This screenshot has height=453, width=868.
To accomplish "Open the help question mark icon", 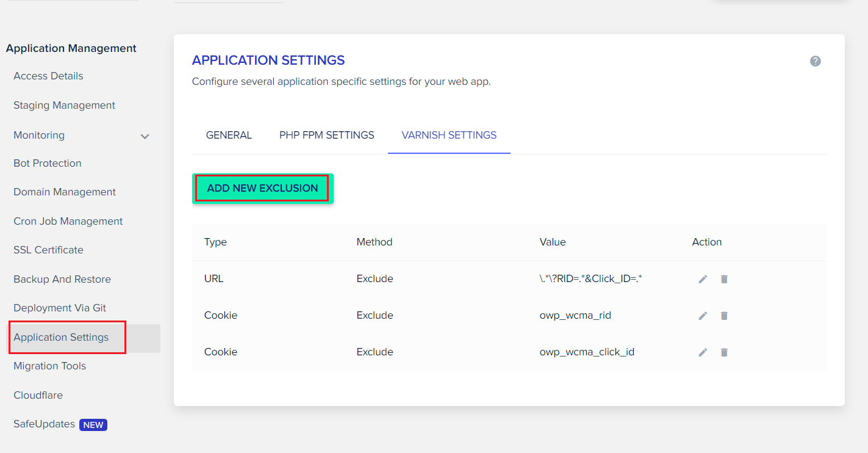I will tap(815, 61).
